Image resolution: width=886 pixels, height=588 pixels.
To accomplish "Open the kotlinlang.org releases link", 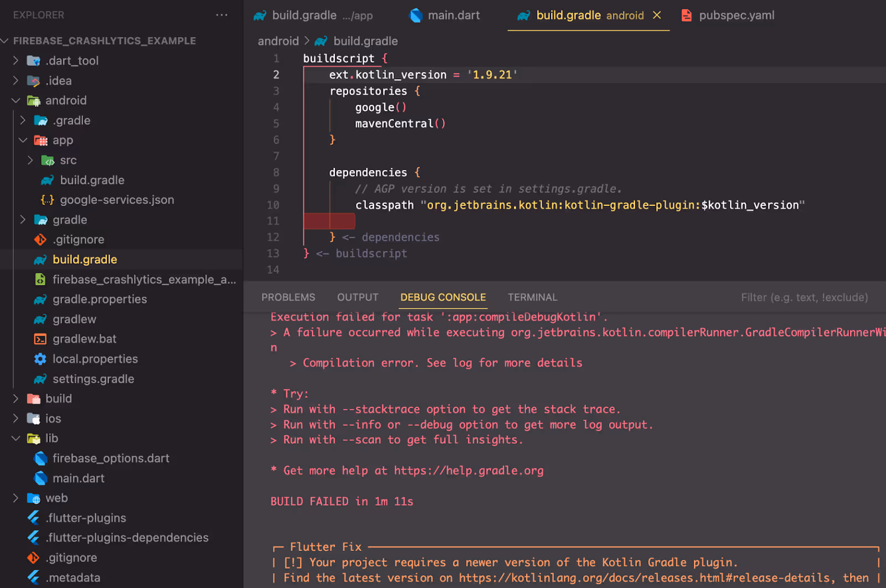I will tap(644, 578).
